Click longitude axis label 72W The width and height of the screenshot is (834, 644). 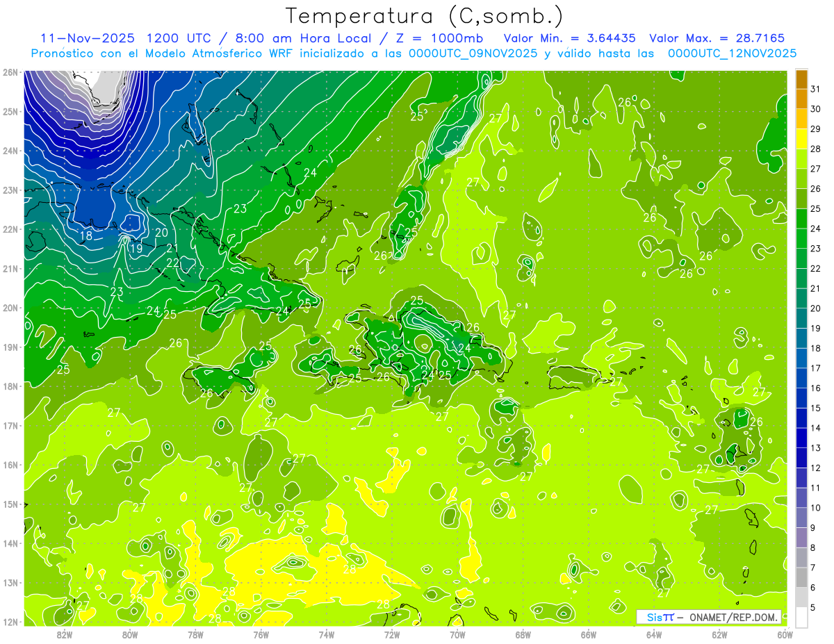392,634
